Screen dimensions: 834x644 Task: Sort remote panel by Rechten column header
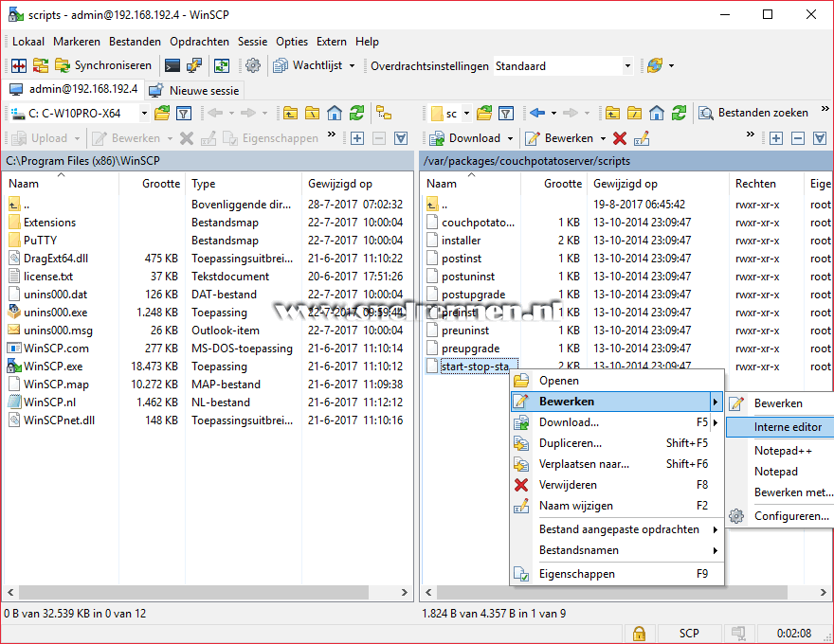(x=766, y=184)
